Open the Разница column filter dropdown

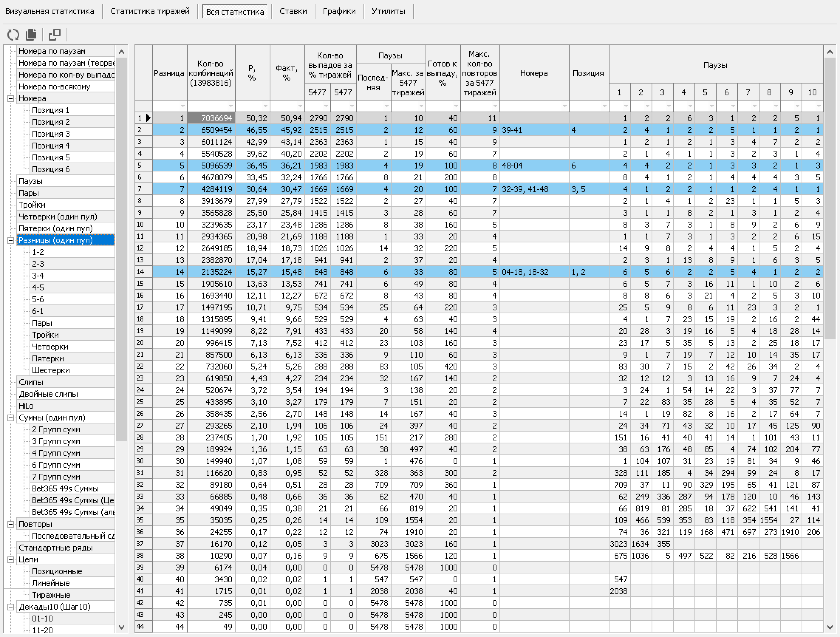coord(182,106)
